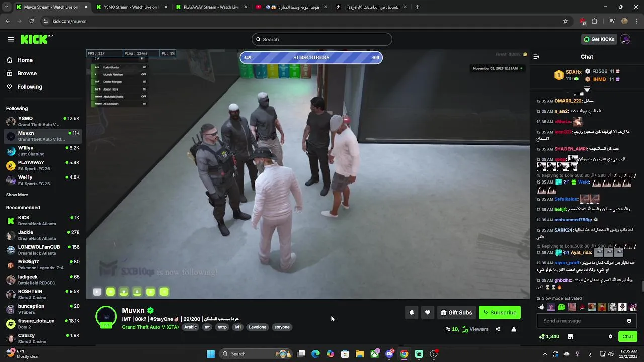Screen dimensions: 644x362
Task: Open Grand Theft Auto V (GTA) category link
Action: [150, 327]
